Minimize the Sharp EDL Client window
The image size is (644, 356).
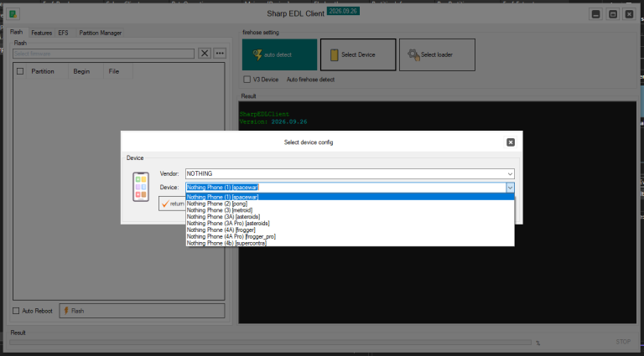(x=596, y=14)
